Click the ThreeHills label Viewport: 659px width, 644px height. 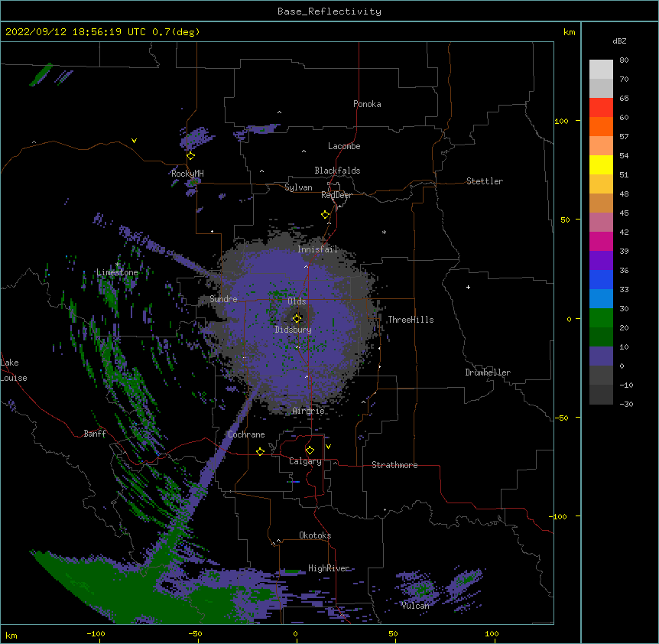point(411,320)
